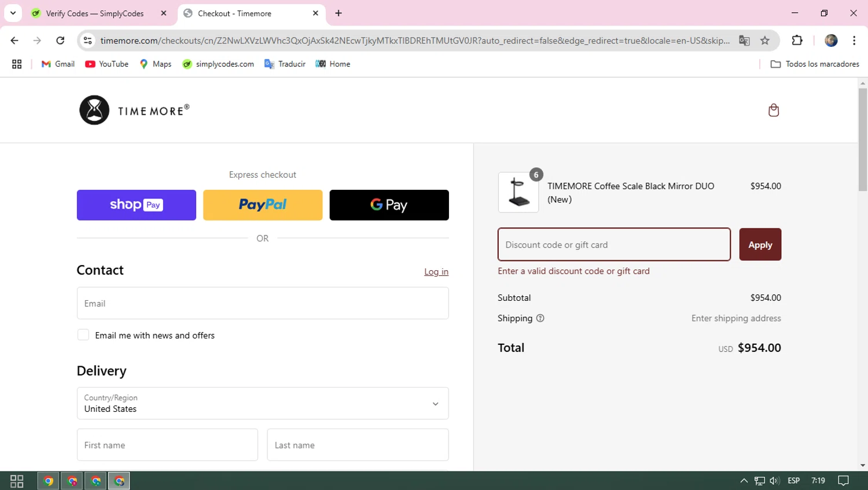Image resolution: width=868 pixels, height=490 pixels.
Task: Click the Log in link
Action: [436, 272]
